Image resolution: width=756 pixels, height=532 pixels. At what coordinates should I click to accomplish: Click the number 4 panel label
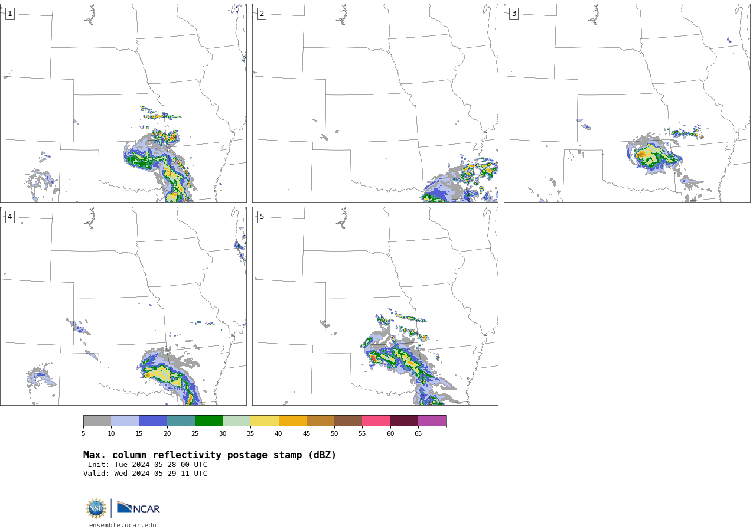pyautogui.click(x=9, y=217)
